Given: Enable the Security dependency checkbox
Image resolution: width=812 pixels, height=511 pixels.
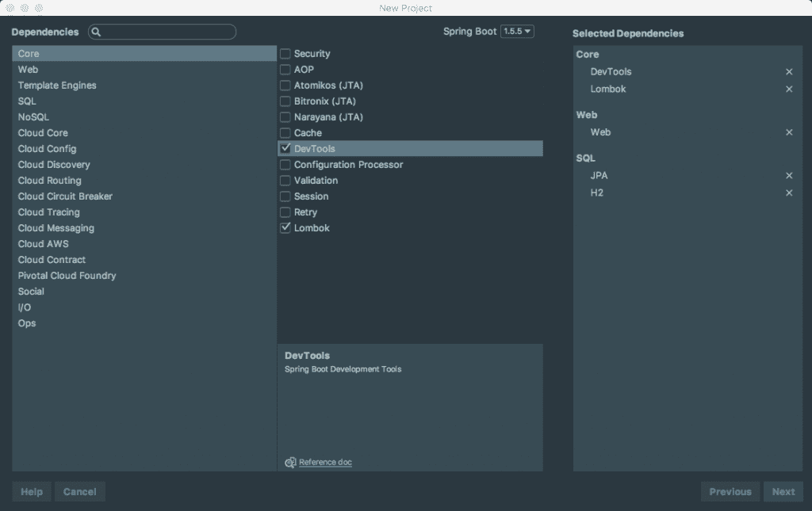Looking at the screenshot, I should coord(286,53).
